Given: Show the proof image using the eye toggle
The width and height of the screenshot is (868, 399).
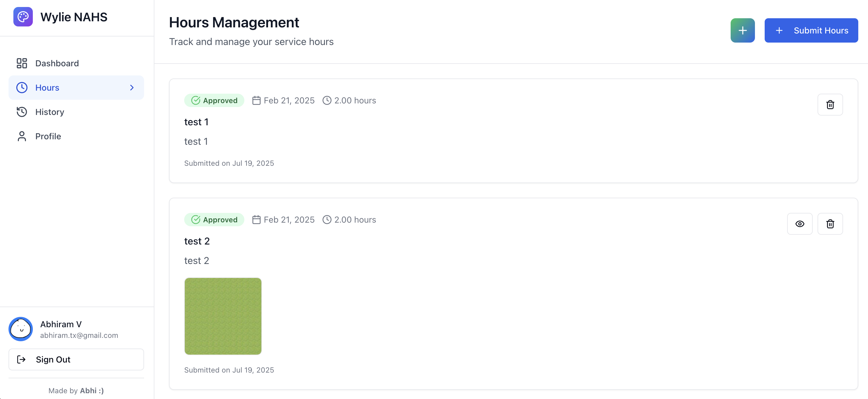Looking at the screenshot, I should pos(800,224).
